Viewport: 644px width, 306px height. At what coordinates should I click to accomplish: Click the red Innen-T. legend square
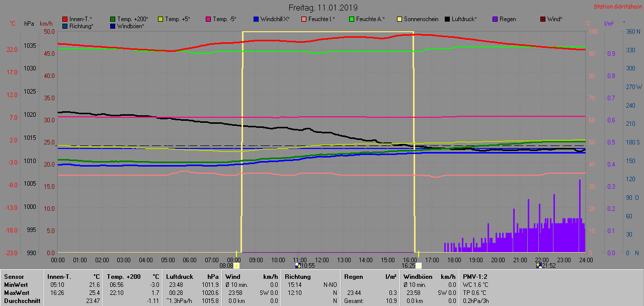point(65,19)
